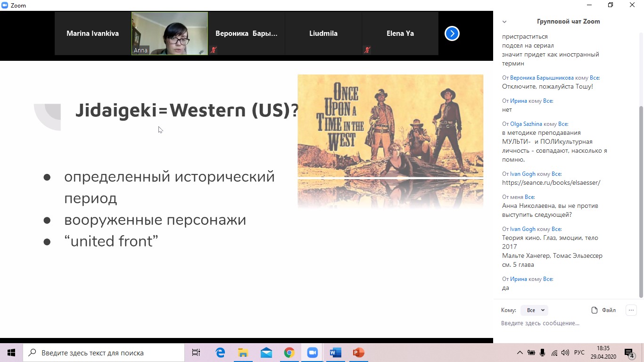Click the battery status tray icon
The height and width of the screenshot is (362, 644).
[531, 353]
